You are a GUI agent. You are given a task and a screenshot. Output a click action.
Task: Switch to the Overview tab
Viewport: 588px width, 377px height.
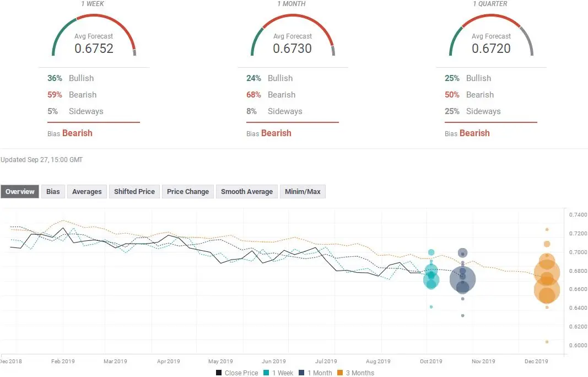pos(19,192)
